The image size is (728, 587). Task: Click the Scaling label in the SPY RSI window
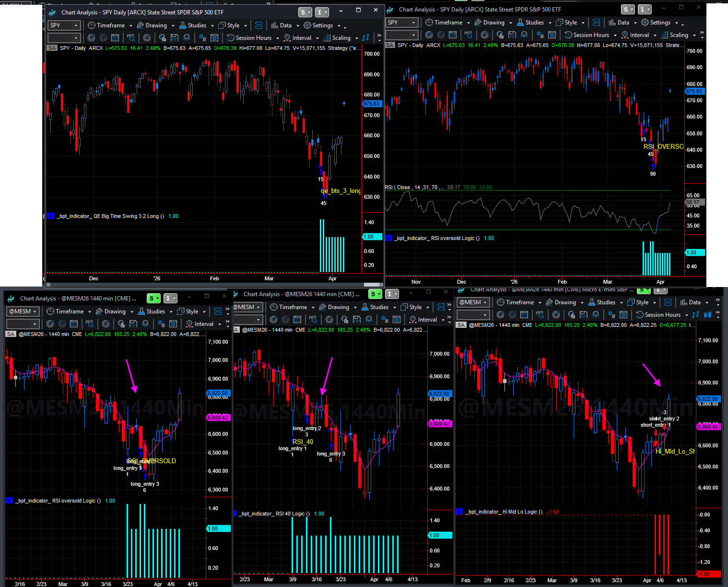pos(679,35)
